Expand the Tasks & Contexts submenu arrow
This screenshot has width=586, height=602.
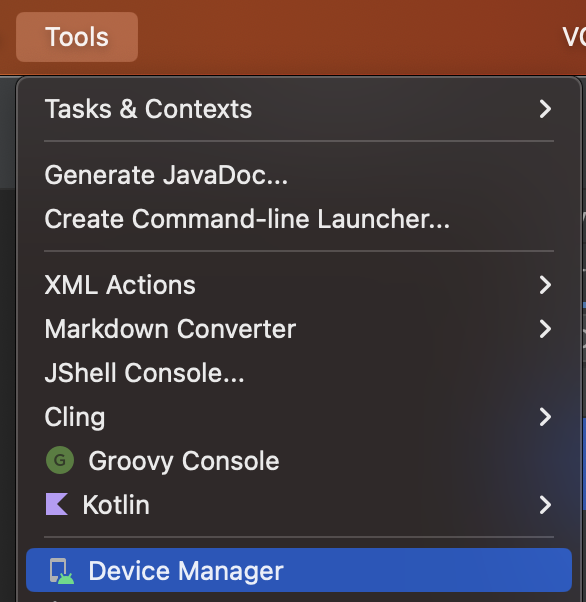pos(545,109)
